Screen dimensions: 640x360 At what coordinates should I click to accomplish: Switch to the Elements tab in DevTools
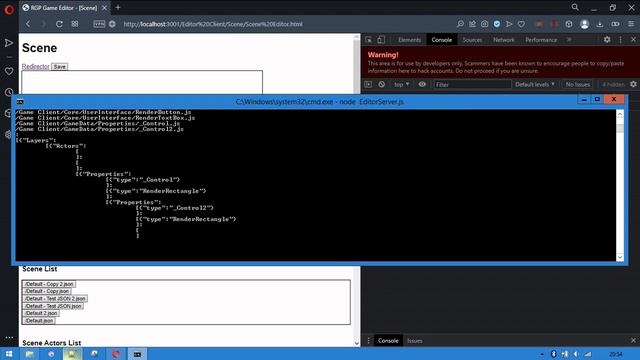[409, 40]
